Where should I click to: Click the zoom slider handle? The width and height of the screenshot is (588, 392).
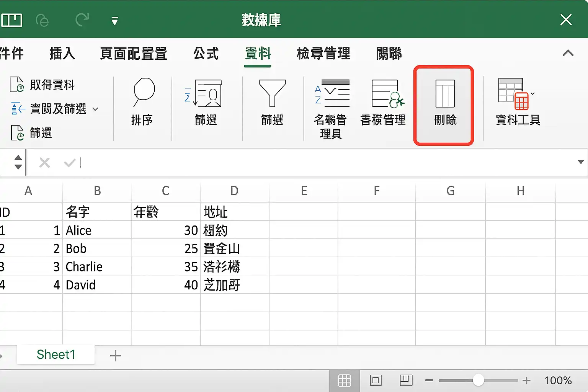478,380
